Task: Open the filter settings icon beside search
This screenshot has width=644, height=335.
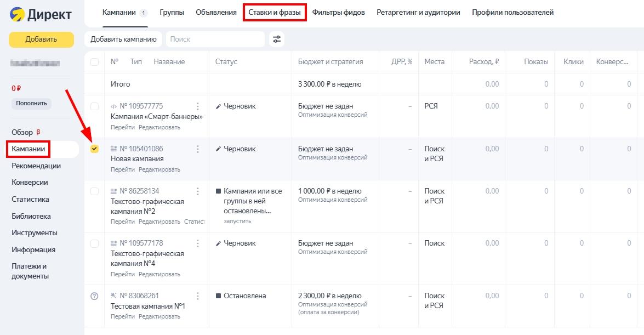Action: pyautogui.click(x=277, y=39)
